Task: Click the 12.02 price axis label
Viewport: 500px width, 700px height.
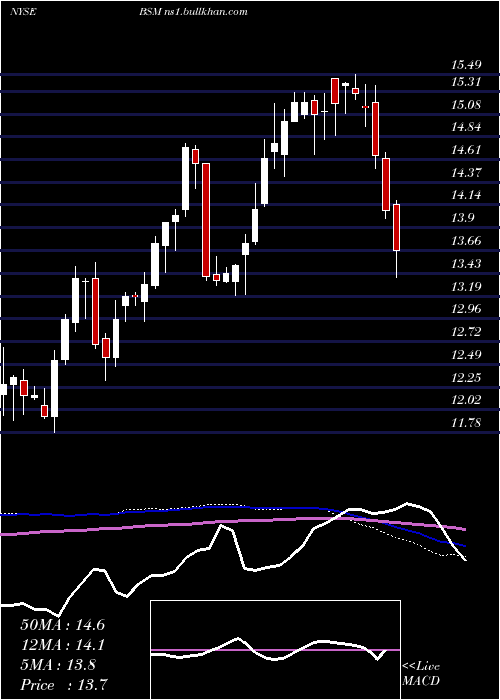Action: pos(466,400)
